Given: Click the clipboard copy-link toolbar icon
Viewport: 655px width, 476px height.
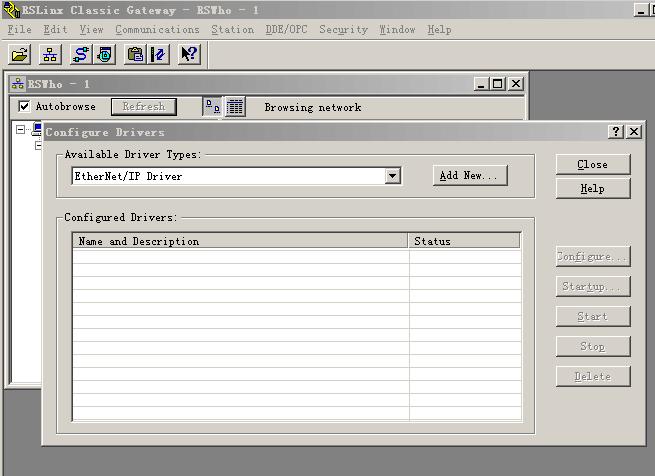Looking at the screenshot, I should tap(135, 54).
